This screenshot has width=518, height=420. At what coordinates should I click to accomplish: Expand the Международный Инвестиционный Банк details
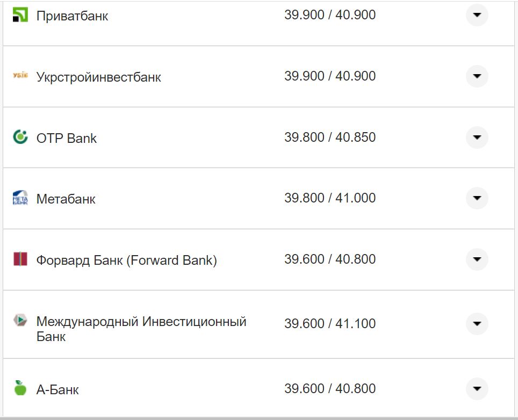(477, 323)
